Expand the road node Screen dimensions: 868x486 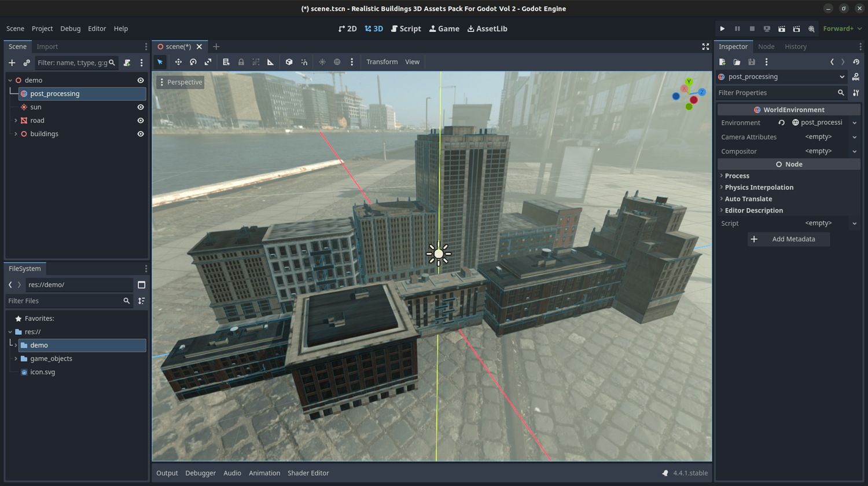coord(16,120)
